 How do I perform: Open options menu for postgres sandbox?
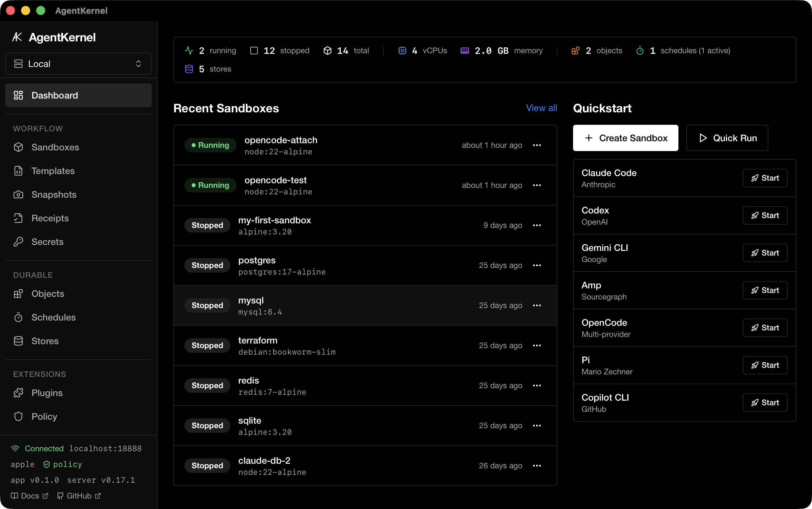537,265
